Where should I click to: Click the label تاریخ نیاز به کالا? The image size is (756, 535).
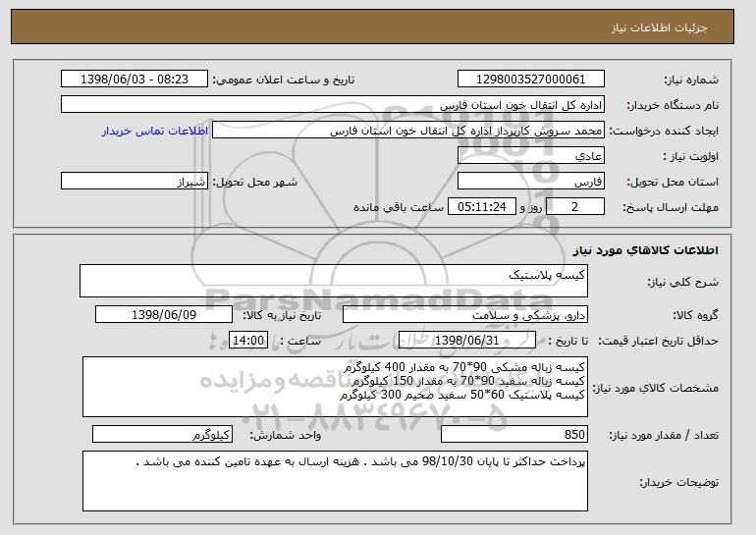pos(282,315)
